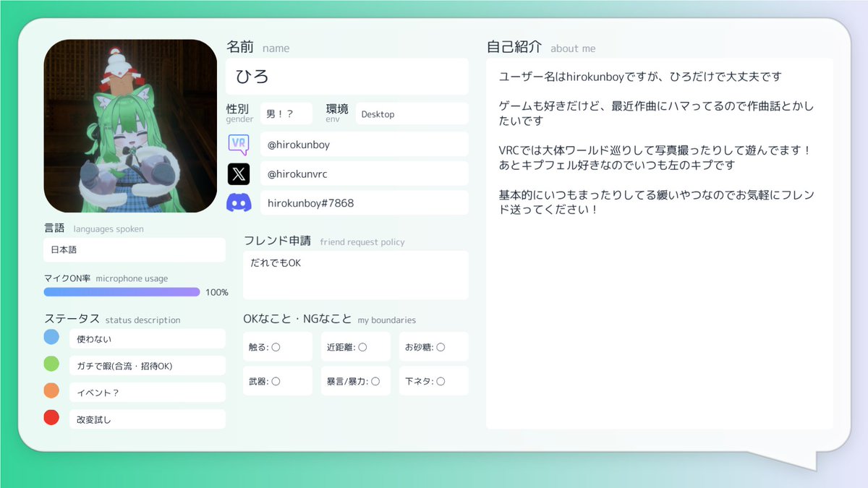Click the X handle @hirokunvrc field
Screen dimensions: 868x488
click(365, 174)
